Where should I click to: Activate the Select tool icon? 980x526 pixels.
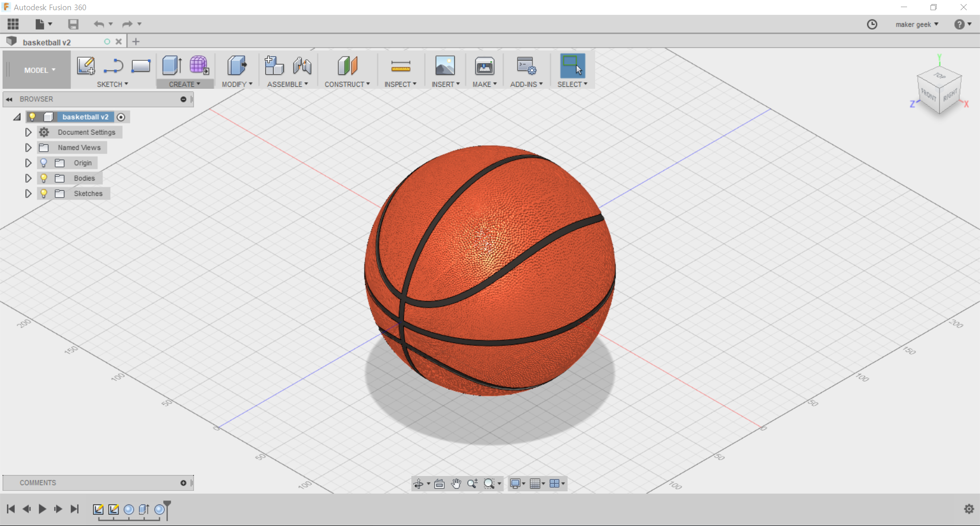[572, 66]
